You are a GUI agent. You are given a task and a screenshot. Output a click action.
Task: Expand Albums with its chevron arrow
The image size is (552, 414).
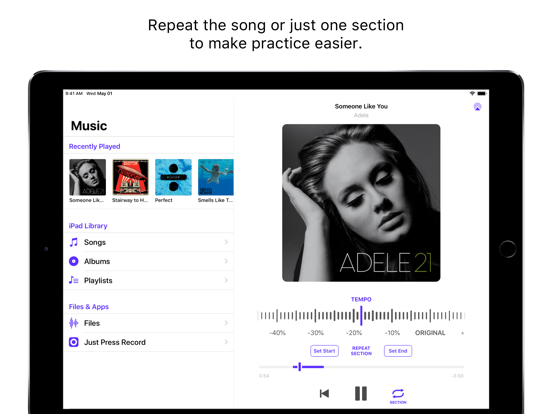tap(226, 261)
